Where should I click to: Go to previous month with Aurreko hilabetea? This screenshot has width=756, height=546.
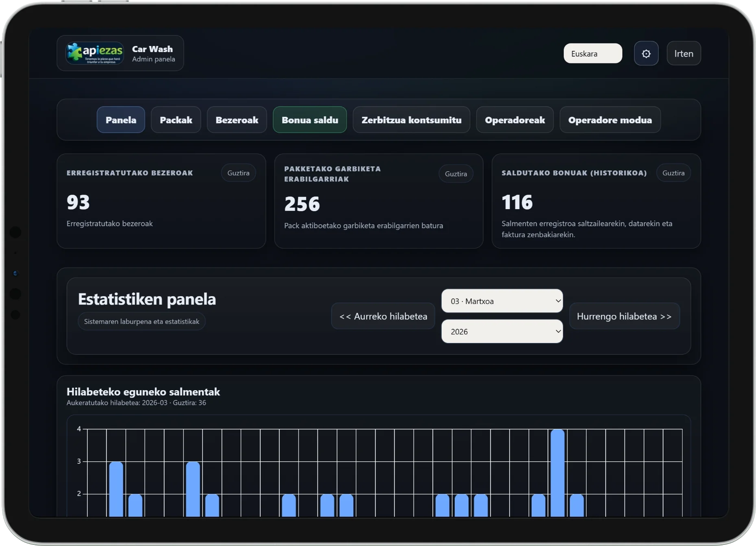point(383,316)
